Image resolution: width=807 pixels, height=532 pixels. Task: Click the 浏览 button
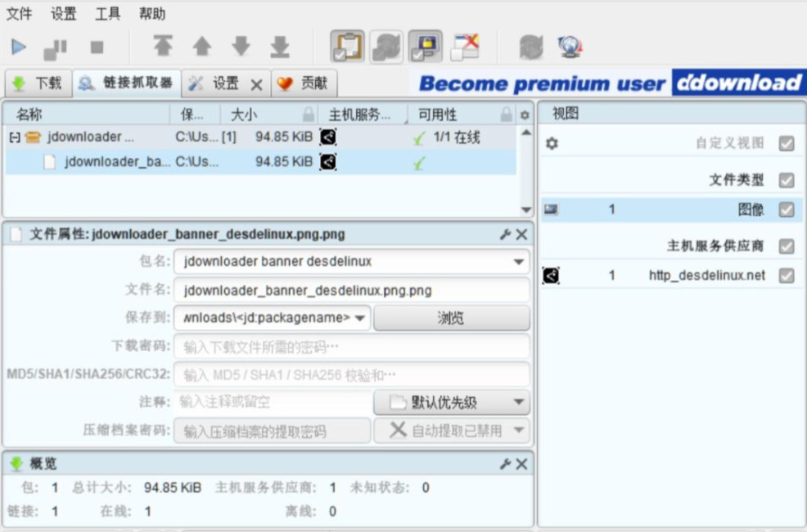(x=451, y=318)
